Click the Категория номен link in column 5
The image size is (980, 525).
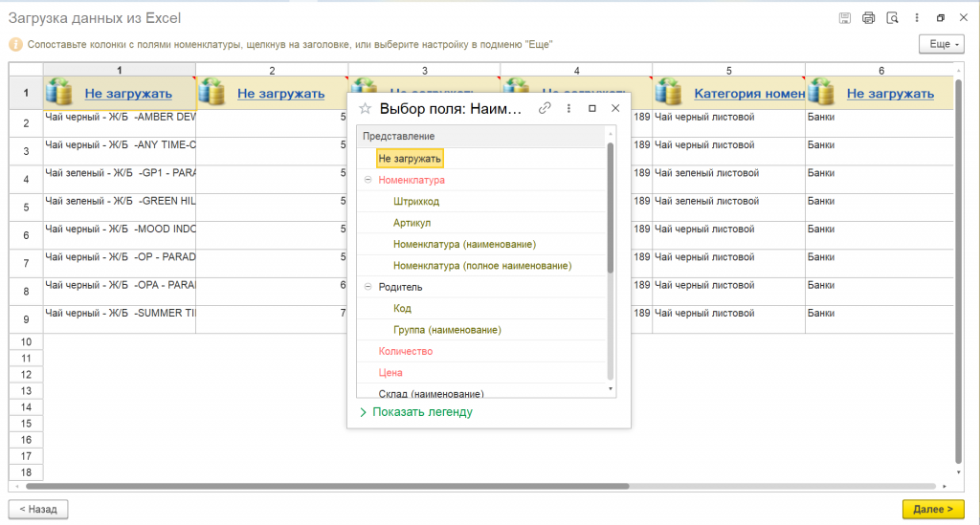click(749, 93)
